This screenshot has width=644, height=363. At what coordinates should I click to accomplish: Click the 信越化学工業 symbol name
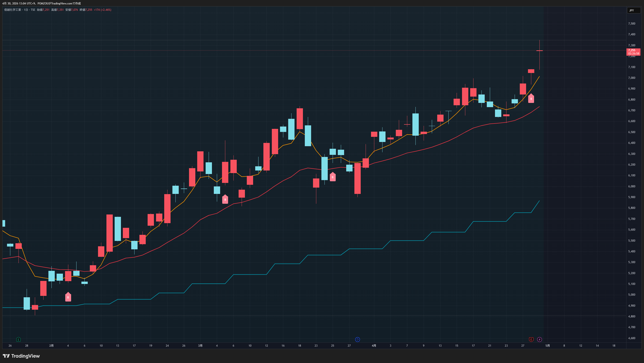pyautogui.click(x=12, y=10)
